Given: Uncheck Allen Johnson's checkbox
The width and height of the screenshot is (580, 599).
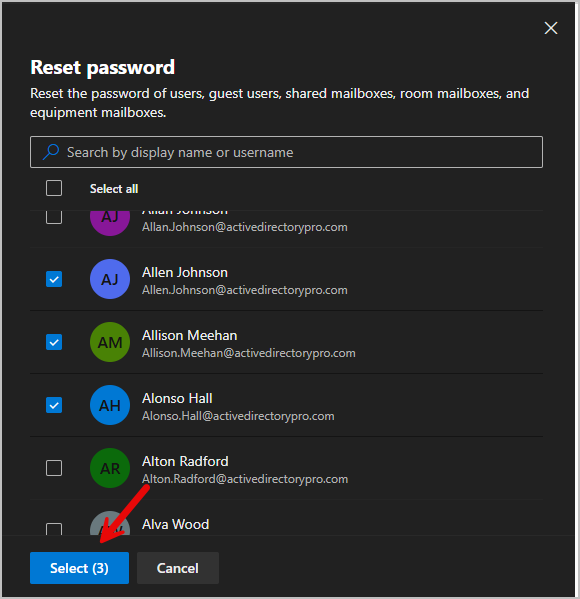Looking at the screenshot, I should (54, 279).
